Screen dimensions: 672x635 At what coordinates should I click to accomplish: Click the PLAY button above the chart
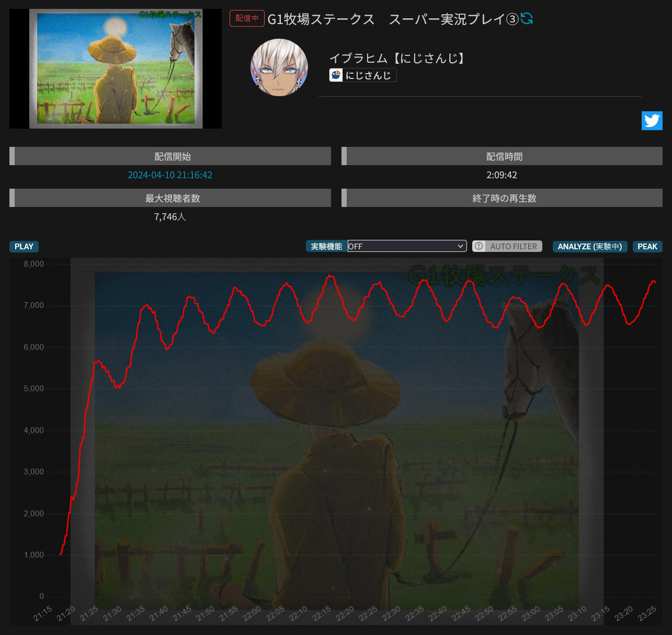point(24,247)
